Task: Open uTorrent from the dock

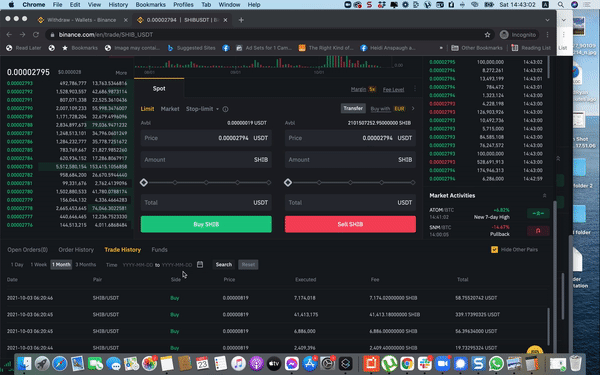Action: pyautogui.click(x=389, y=363)
